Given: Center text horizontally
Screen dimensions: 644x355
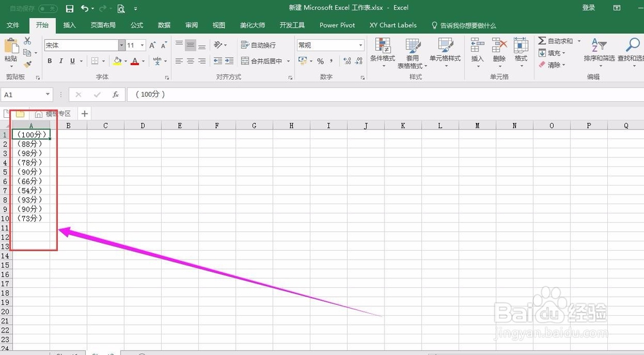Looking at the screenshot, I should pos(190,61).
